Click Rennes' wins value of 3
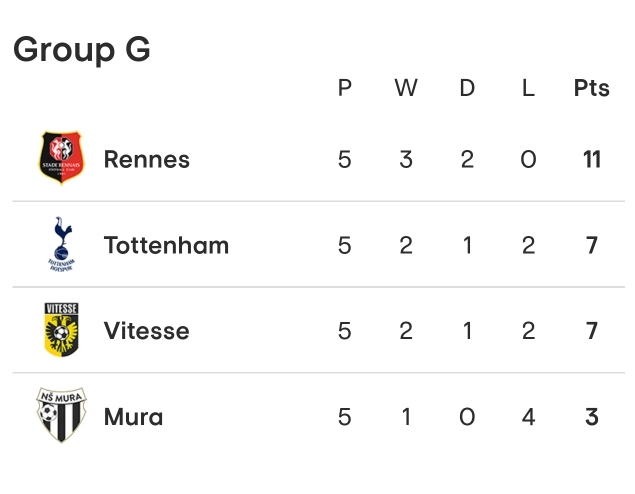The height and width of the screenshot is (494, 635). (x=406, y=159)
